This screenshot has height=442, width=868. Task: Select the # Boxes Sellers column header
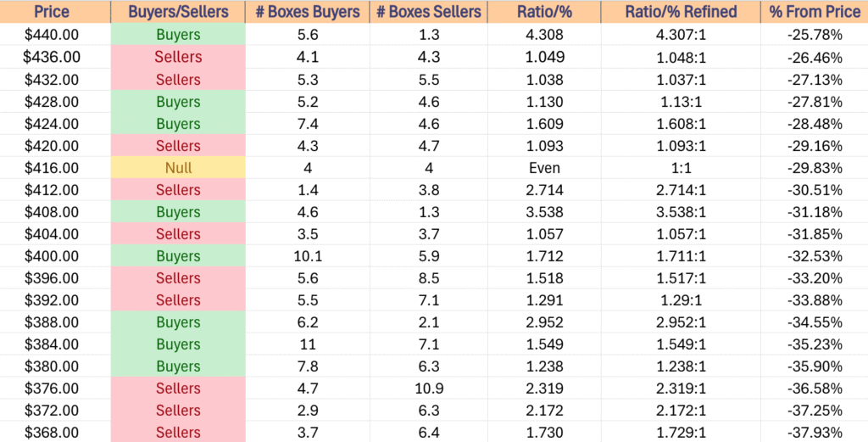428,12
